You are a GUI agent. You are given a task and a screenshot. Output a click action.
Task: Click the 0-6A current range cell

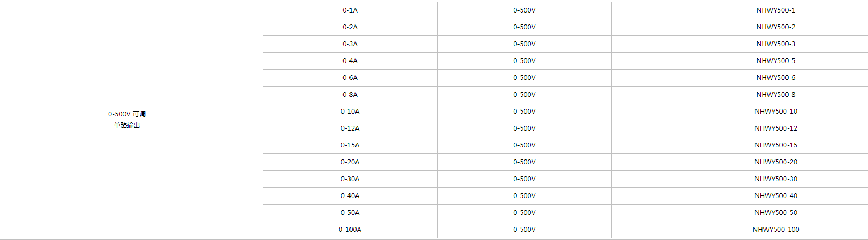tap(350, 78)
